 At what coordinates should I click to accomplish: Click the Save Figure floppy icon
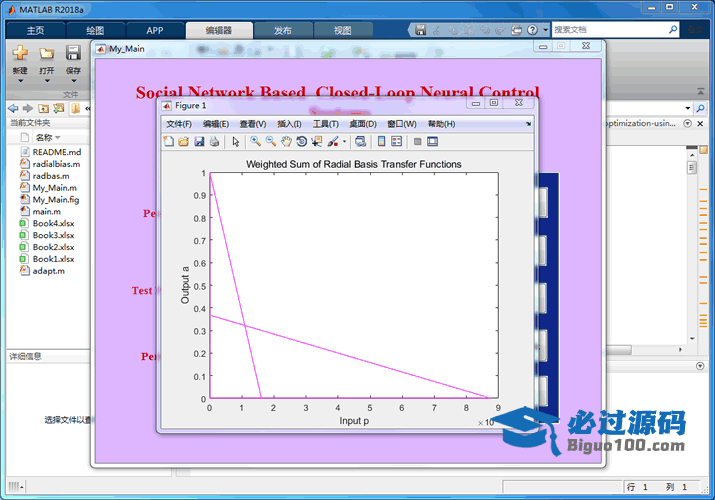[x=199, y=142]
